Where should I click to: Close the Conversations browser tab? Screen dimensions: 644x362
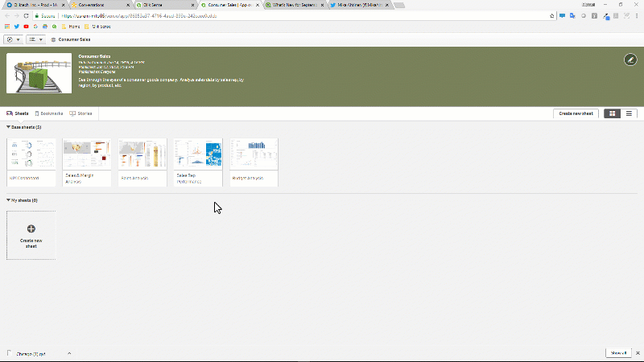coord(128,5)
